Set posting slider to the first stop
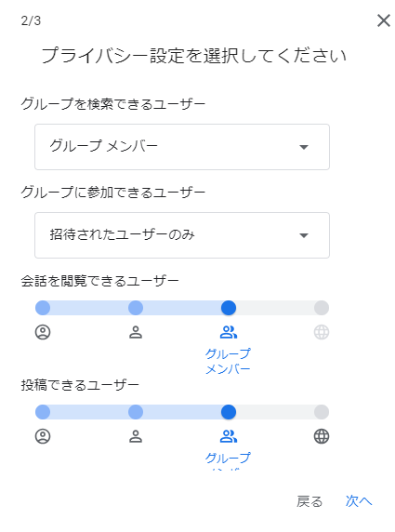Screen dimensions: 395x532 (x=43, y=412)
